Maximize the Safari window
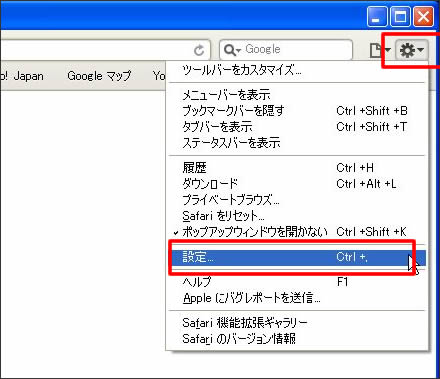Viewport: 440px width, 379px height. coord(400,16)
